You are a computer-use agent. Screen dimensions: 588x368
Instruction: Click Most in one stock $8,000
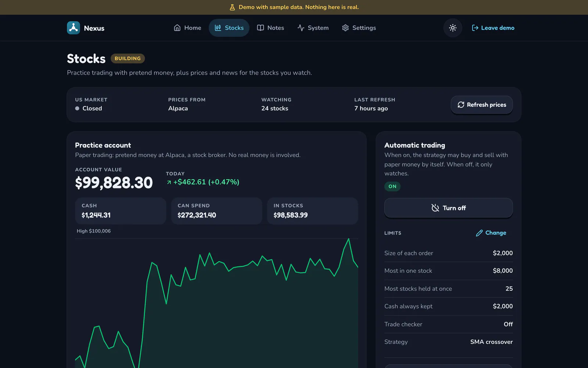coord(448,271)
